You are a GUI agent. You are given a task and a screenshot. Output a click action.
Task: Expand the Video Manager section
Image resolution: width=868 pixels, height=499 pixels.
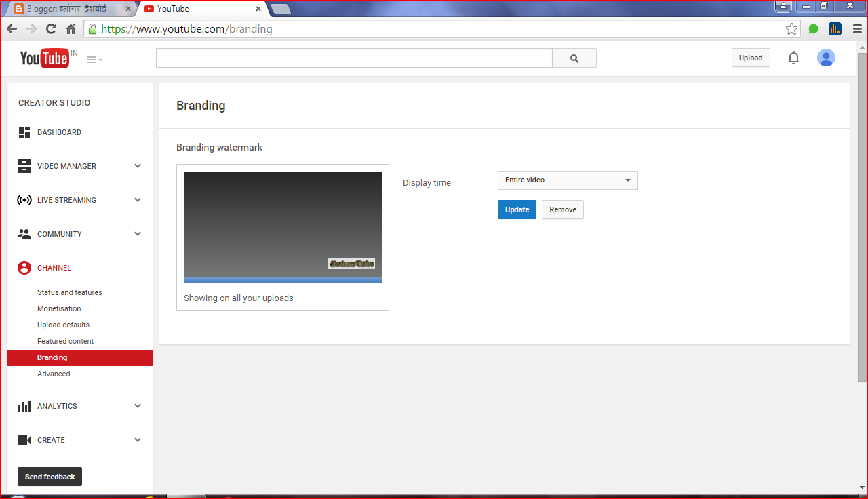click(138, 166)
